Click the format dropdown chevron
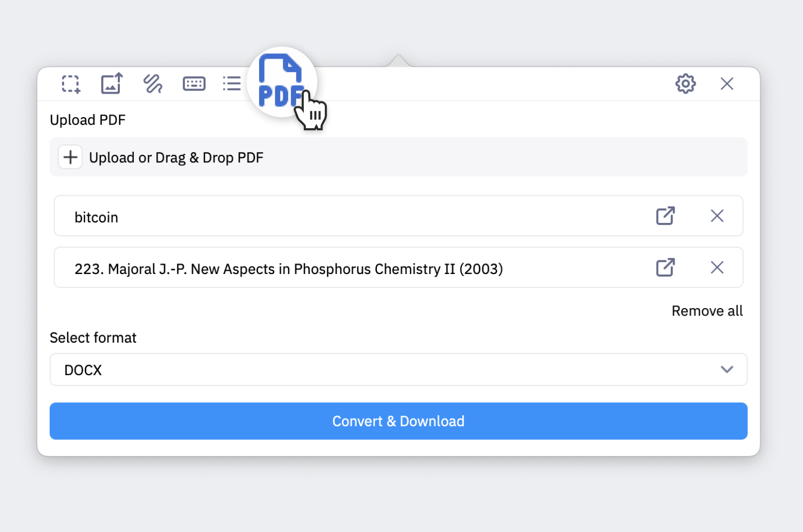803x532 pixels. click(x=726, y=370)
